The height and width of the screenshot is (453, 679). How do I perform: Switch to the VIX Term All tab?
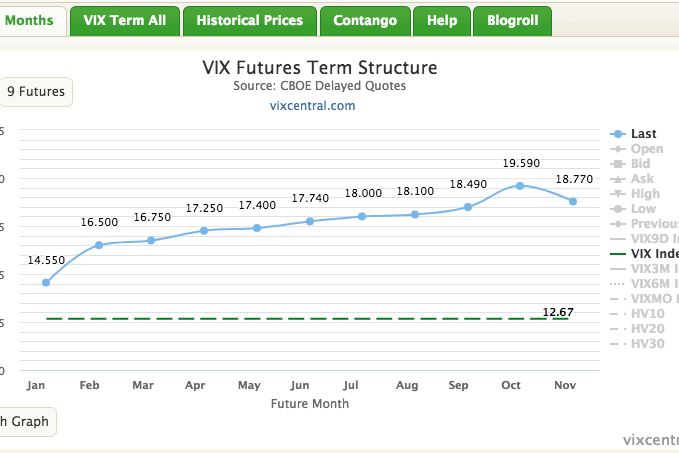125,20
